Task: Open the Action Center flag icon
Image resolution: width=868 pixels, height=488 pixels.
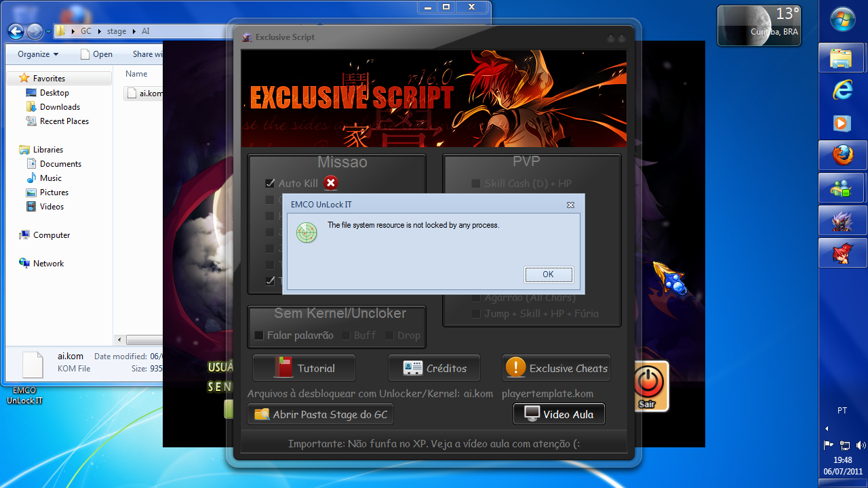Action: tap(828, 445)
